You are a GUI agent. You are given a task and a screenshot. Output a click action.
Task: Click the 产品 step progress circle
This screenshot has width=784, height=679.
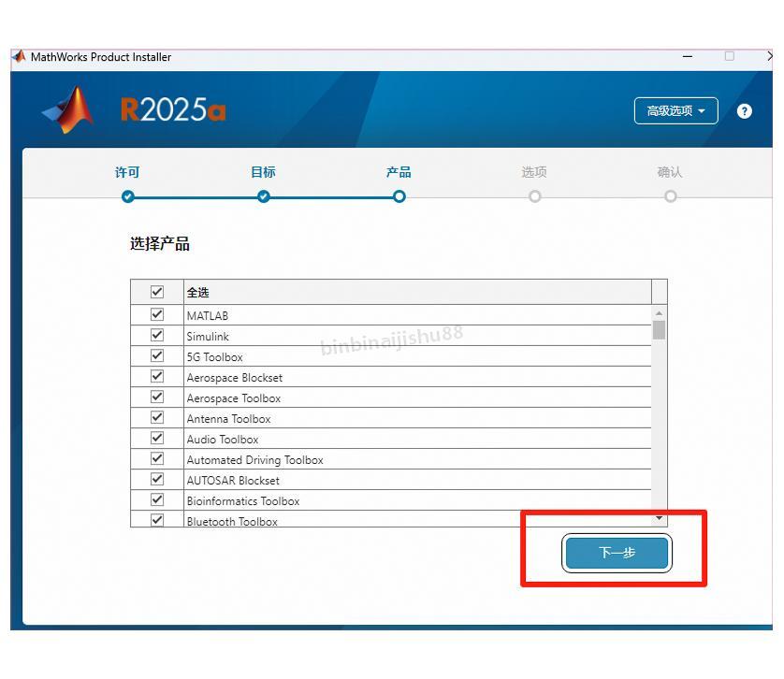(399, 196)
